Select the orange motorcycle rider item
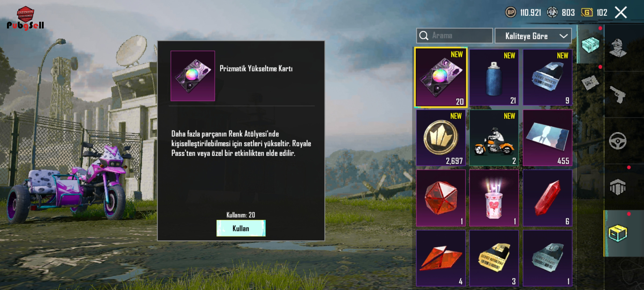The image size is (644, 290). (x=494, y=138)
